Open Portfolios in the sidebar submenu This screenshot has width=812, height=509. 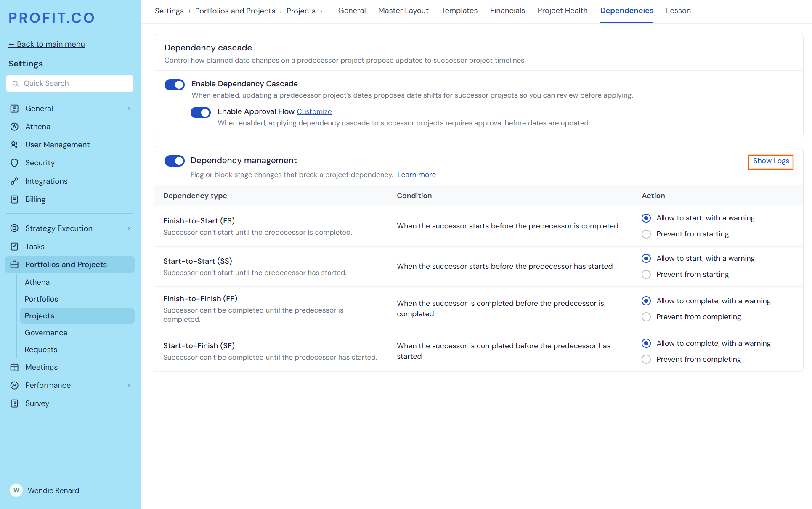(41, 299)
